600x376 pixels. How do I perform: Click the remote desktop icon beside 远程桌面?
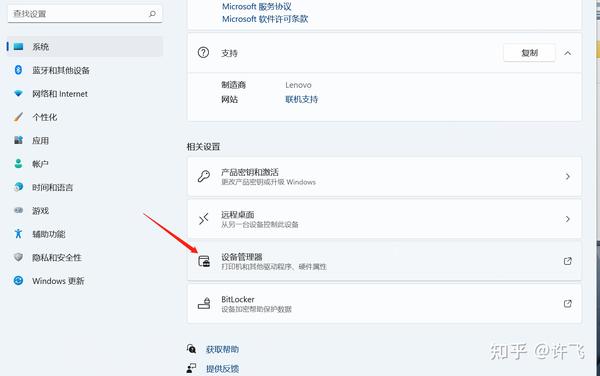pyautogui.click(x=204, y=219)
